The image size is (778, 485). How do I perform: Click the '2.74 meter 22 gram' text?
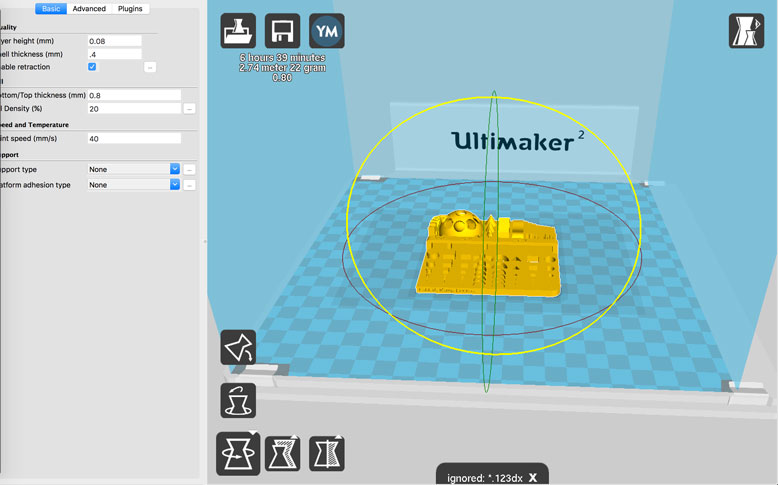coord(282,68)
